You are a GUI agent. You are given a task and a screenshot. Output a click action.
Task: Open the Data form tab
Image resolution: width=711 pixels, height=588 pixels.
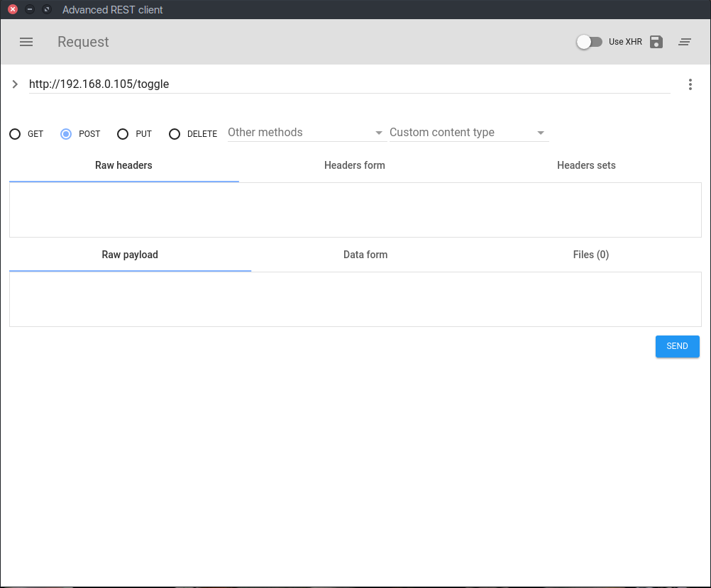coord(365,255)
